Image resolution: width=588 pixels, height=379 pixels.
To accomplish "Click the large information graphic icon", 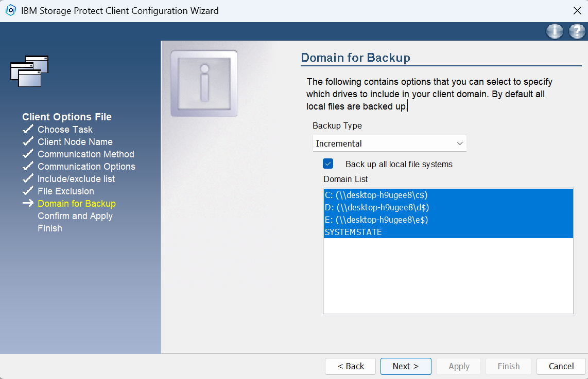I will (x=204, y=83).
